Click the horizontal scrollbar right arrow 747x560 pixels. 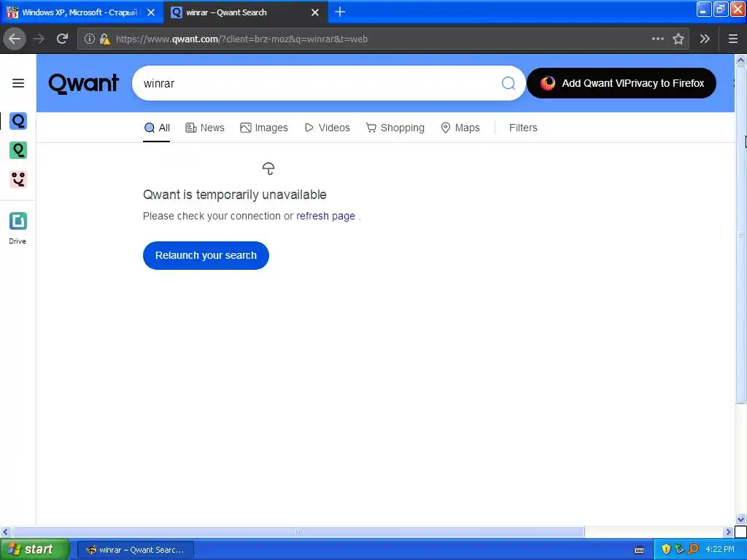pyautogui.click(x=727, y=532)
